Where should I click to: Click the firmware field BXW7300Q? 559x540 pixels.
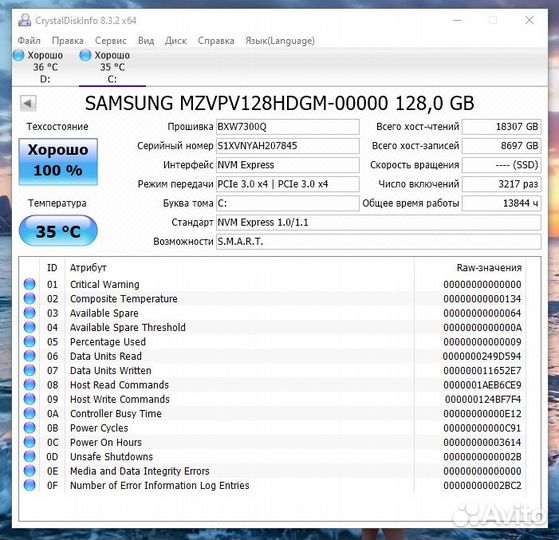tap(287, 127)
